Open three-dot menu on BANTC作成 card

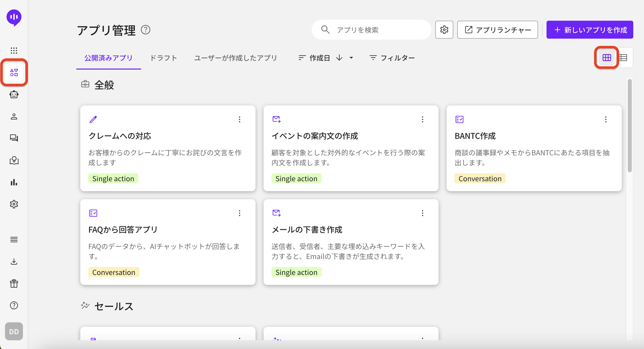click(606, 119)
